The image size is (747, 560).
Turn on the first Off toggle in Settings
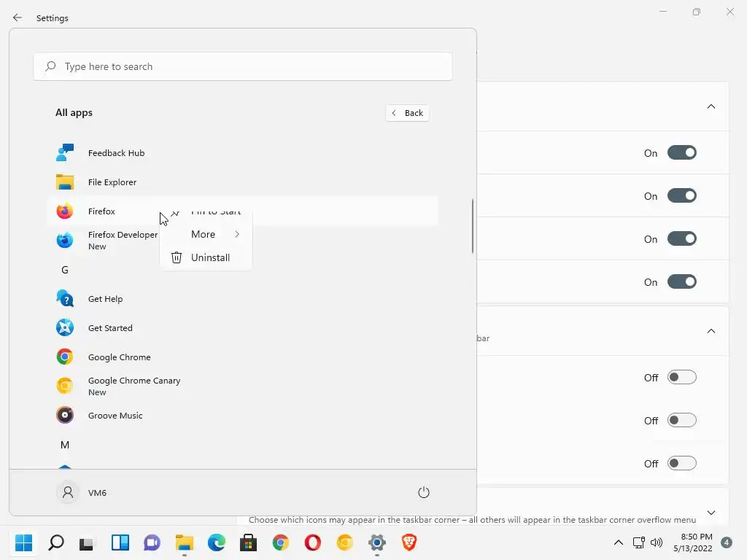click(682, 377)
